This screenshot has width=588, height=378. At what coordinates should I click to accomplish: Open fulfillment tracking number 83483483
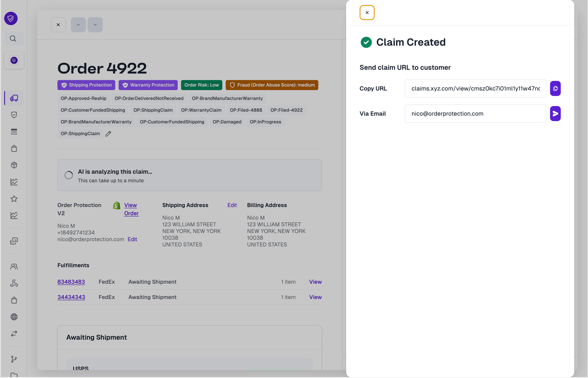71,282
